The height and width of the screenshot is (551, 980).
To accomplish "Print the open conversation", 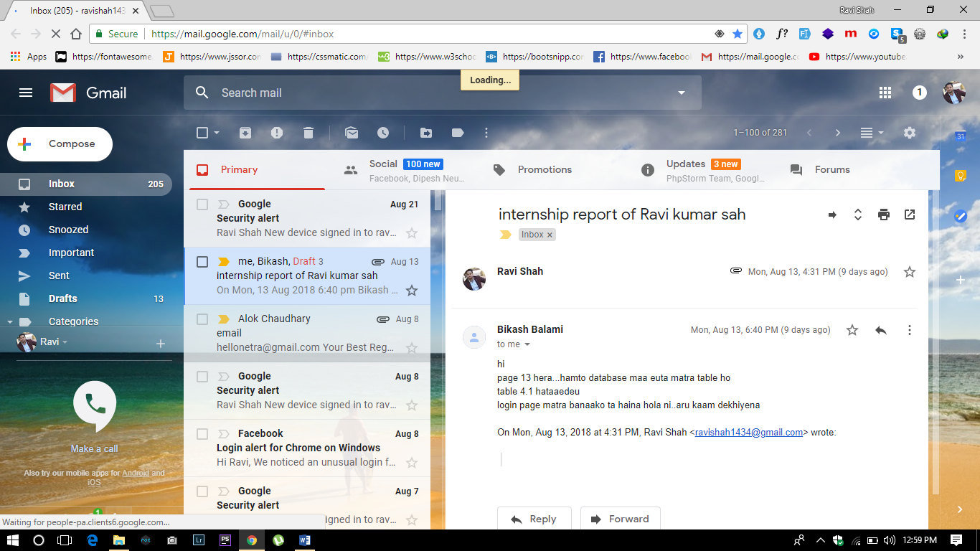I will (884, 215).
